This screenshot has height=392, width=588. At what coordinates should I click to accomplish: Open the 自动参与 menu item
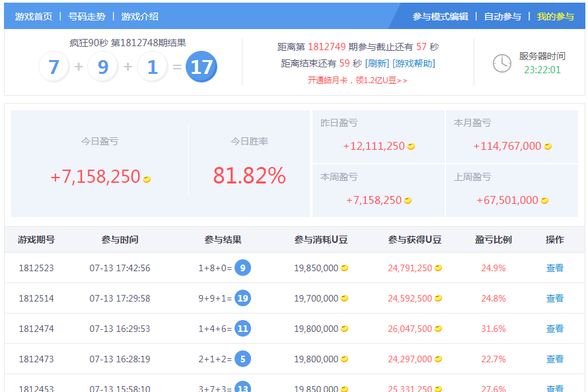[x=502, y=16]
